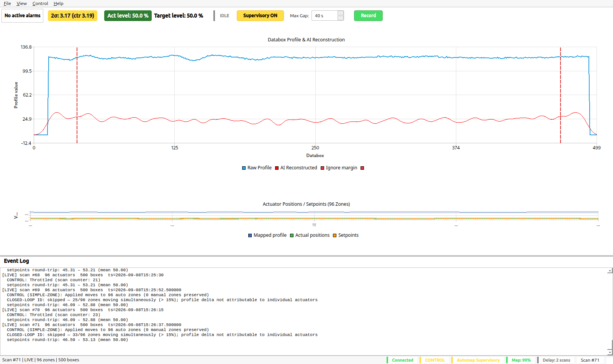The width and height of the screenshot is (613, 364).
Task: Click Automap Supervisory status indicator
Action: point(478,360)
